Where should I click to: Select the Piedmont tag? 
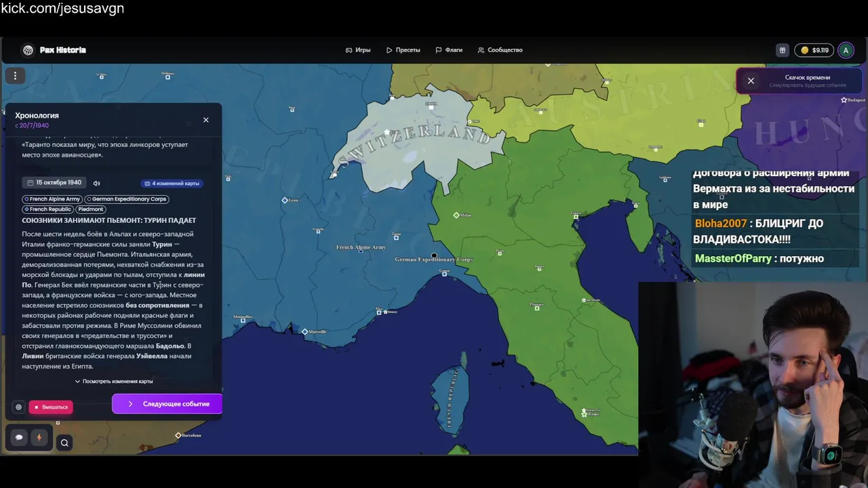coord(90,209)
